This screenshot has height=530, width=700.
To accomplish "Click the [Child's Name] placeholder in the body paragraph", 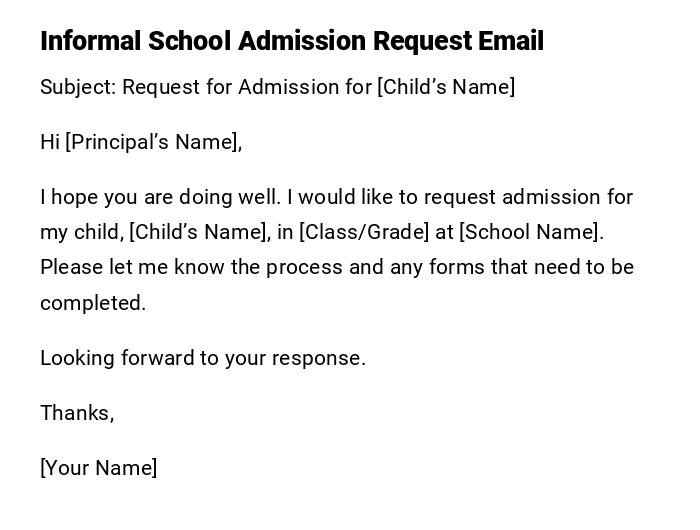I will click(x=200, y=232).
